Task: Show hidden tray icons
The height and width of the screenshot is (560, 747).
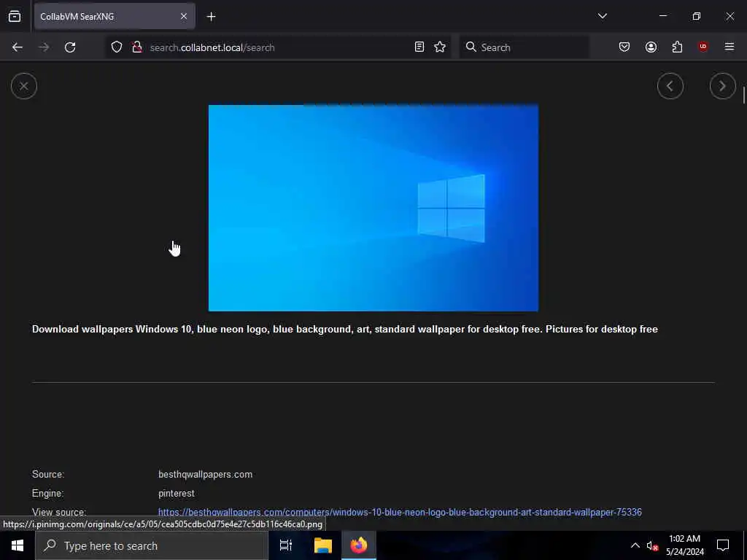Action: pyautogui.click(x=635, y=545)
